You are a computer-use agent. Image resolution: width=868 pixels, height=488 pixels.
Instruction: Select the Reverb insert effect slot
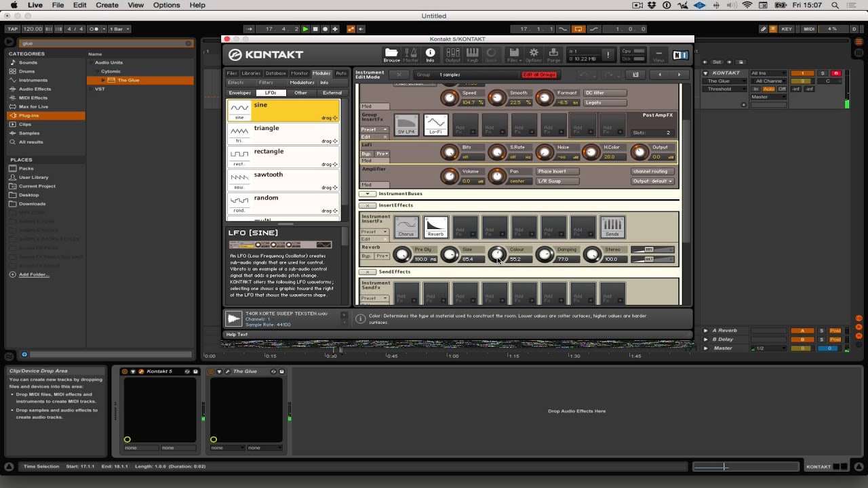pos(435,227)
